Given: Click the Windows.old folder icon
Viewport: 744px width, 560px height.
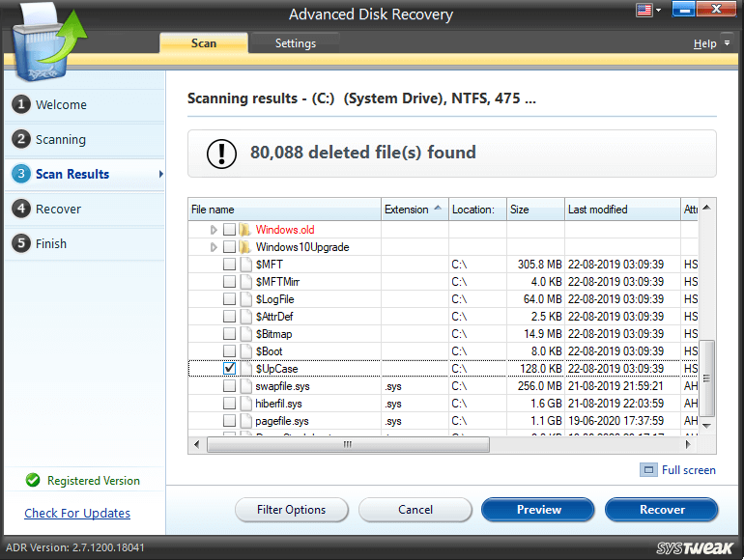Looking at the screenshot, I should pyautogui.click(x=246, y=230).
